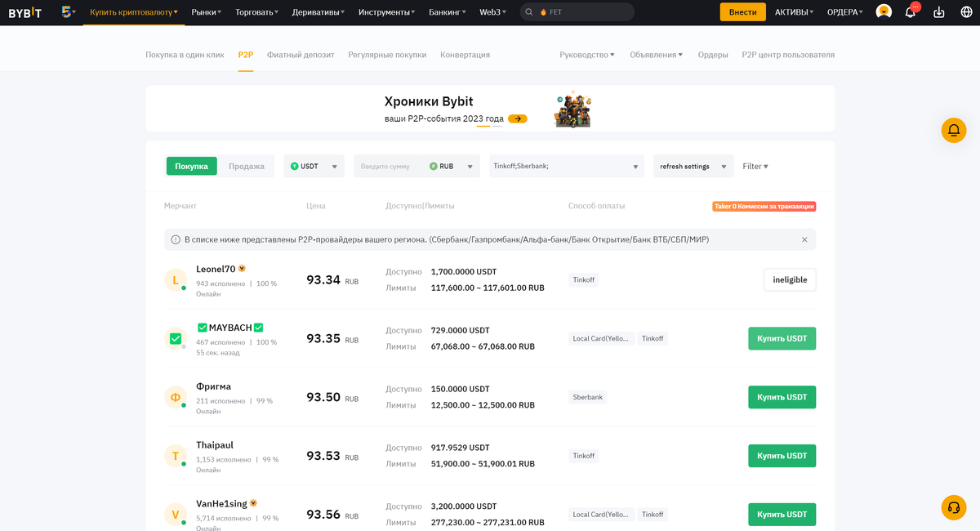This screenshot has height=531, width=980.
Task: Expand the Filter options
Action: coord(755,166)
